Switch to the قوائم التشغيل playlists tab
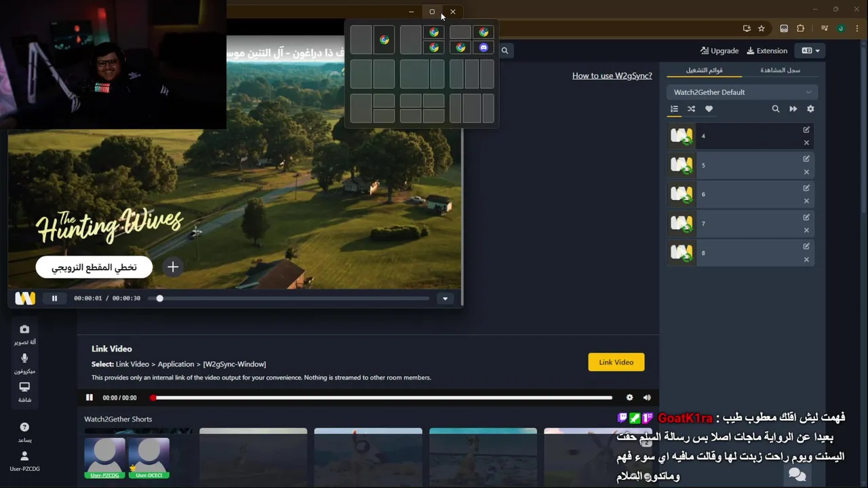 [x=704, y=70]
